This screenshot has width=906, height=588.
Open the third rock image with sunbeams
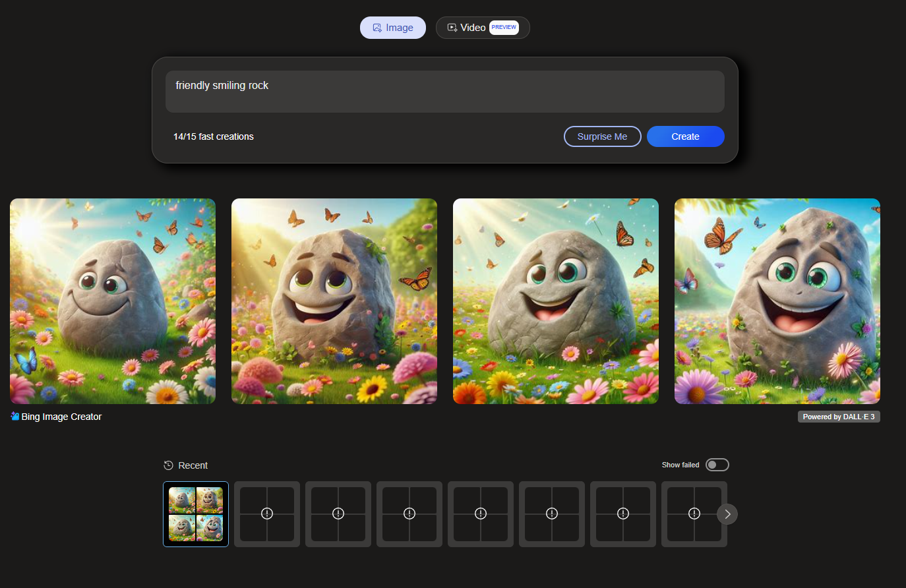(556, 301)
